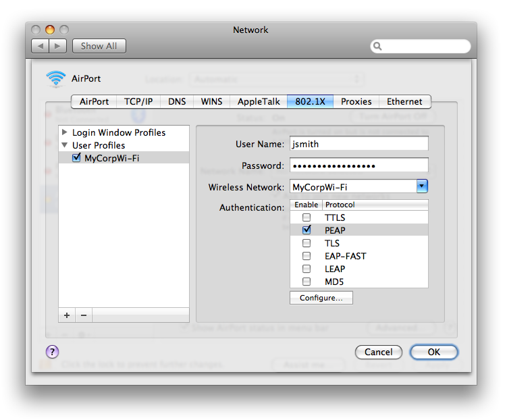Click the orange minimize window button
Image resolution: width=505 pixels, height=420 pixels.
(x=50, y=30)
